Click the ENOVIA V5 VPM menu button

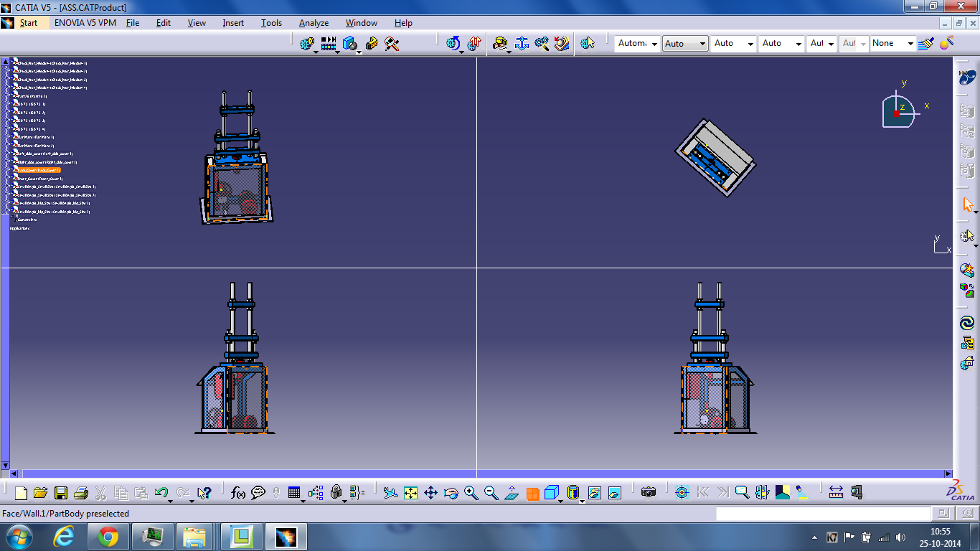pos(85,23)
